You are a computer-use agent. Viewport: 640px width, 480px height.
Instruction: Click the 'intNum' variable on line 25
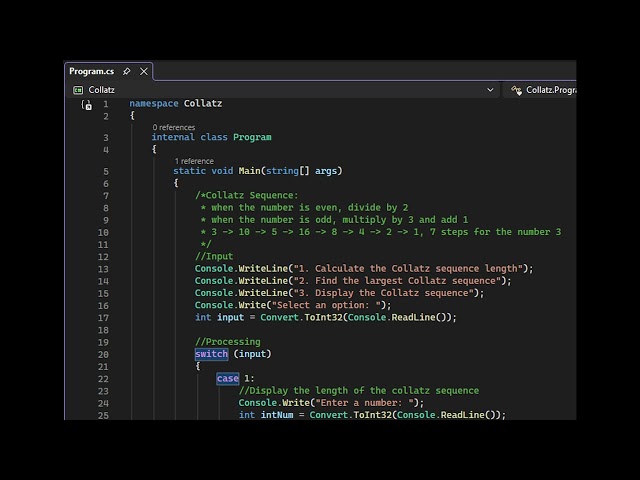tap(277, 415)
